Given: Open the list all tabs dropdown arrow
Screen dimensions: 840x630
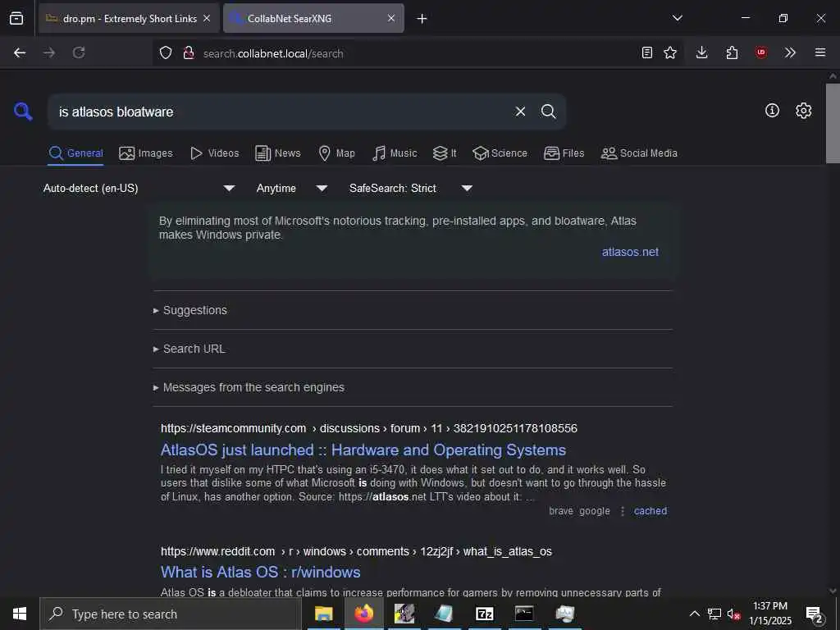Looking at the screenshot, I should tap(677, 18).
